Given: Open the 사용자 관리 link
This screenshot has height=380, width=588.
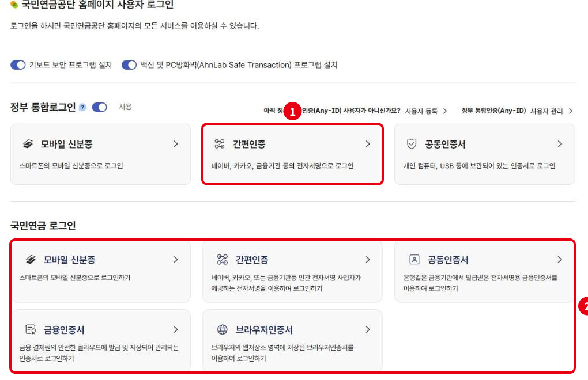Looking at the screenshot, I should pos(546,111).
